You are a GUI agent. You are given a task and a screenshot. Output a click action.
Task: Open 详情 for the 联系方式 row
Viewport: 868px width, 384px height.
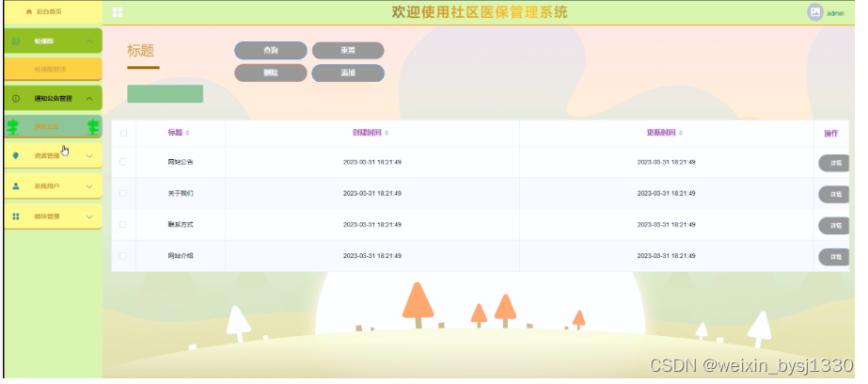pyautogui.click(x=834, y=226)
